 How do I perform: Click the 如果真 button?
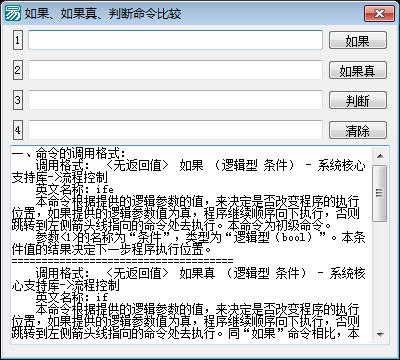coord(358,70)
